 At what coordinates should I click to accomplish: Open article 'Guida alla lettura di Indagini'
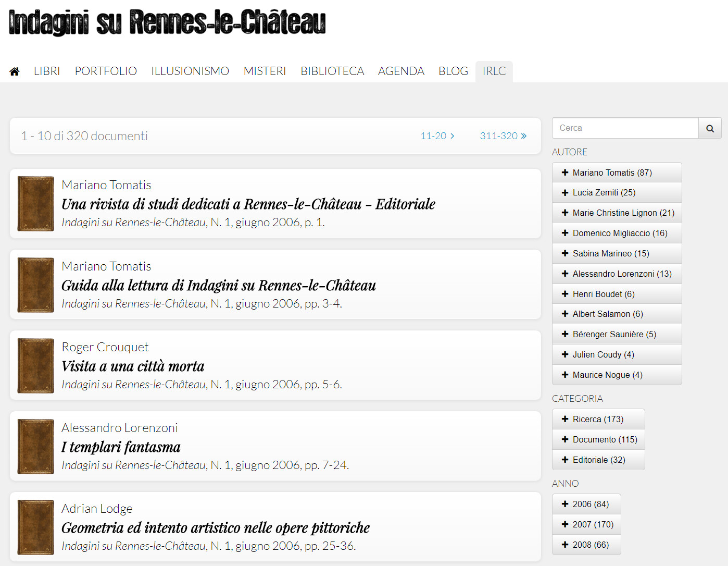[x=219, y=286]
